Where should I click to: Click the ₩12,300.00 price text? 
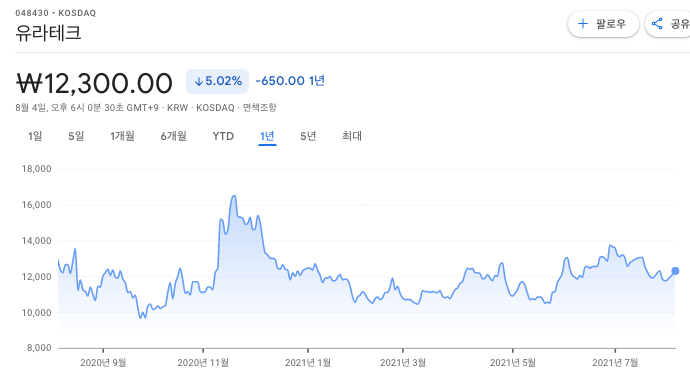coord(94,83)
